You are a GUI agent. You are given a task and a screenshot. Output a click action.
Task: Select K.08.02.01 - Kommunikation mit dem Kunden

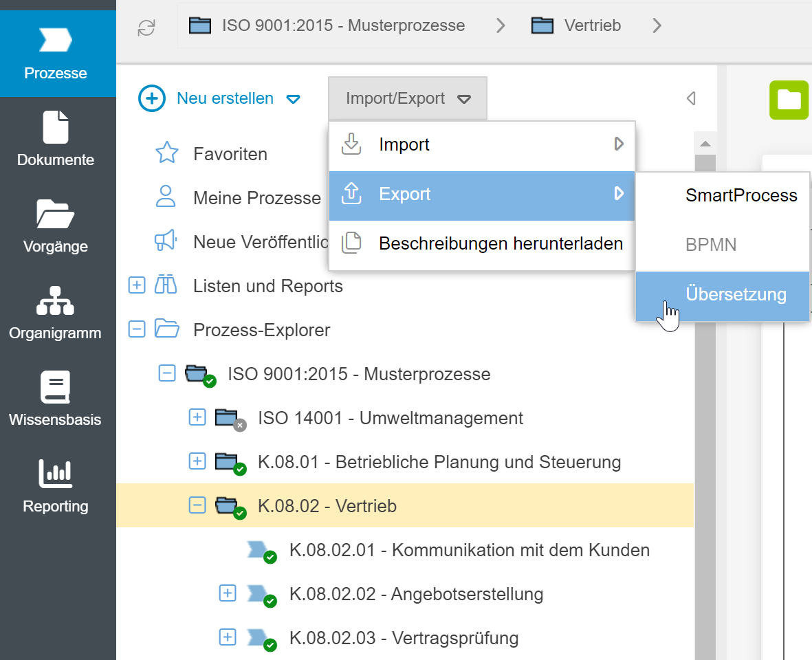pyautogui.click(x=470, y=550)
